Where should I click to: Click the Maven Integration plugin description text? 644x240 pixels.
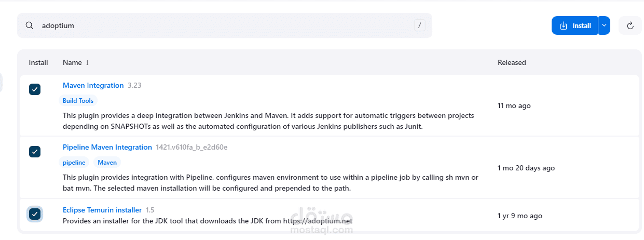point(268,121)
